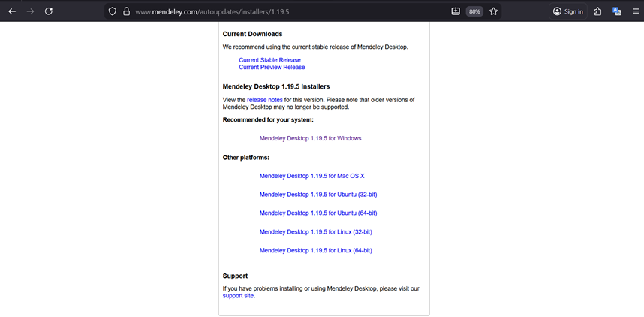Click the browser back arrow
The width and height of the screenshot is (644, 317).
12,11
